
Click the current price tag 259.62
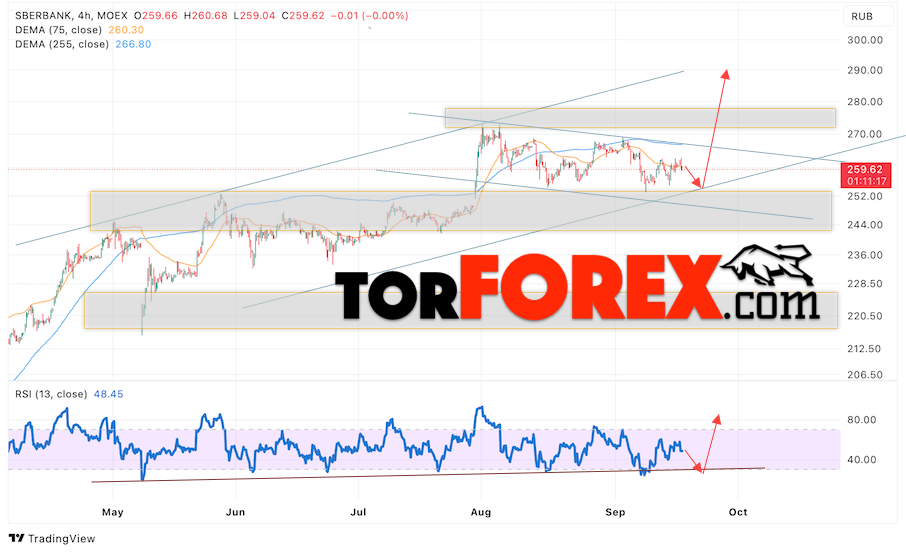pos(864,169)
